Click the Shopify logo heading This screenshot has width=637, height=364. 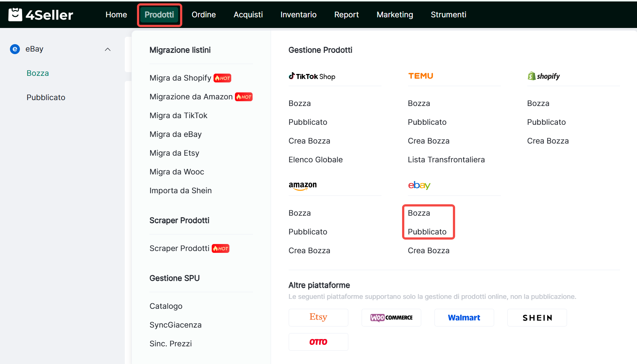pyautogui.click(x=543, y=76)
